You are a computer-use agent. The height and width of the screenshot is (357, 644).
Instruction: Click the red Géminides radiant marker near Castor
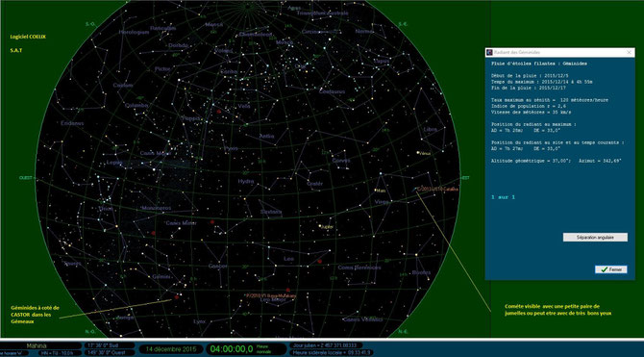pos(177,297)
